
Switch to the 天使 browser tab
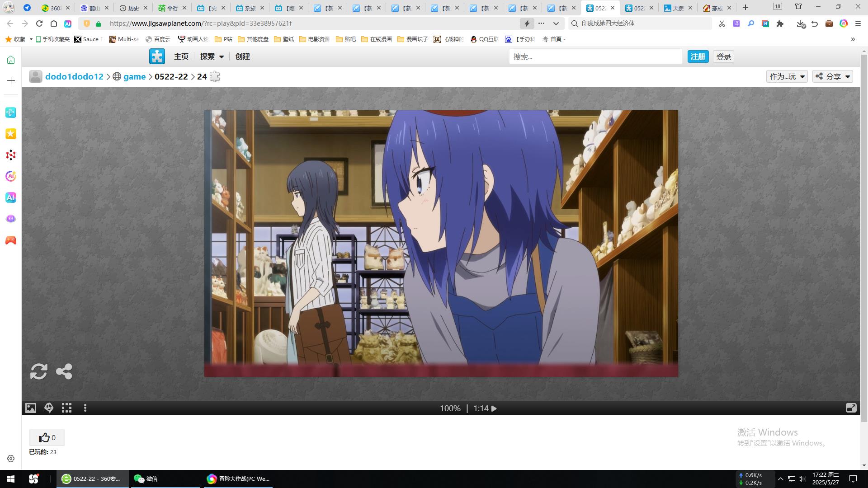pos(679,8)
